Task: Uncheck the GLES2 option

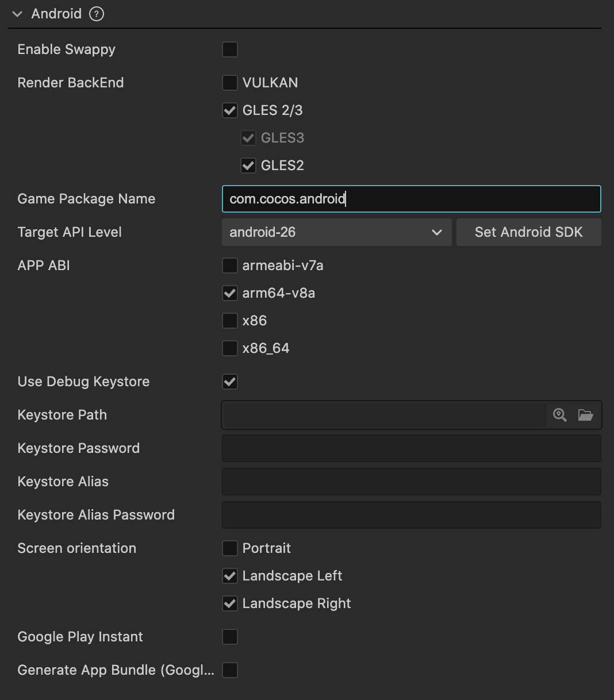Action: pos(248,166)
